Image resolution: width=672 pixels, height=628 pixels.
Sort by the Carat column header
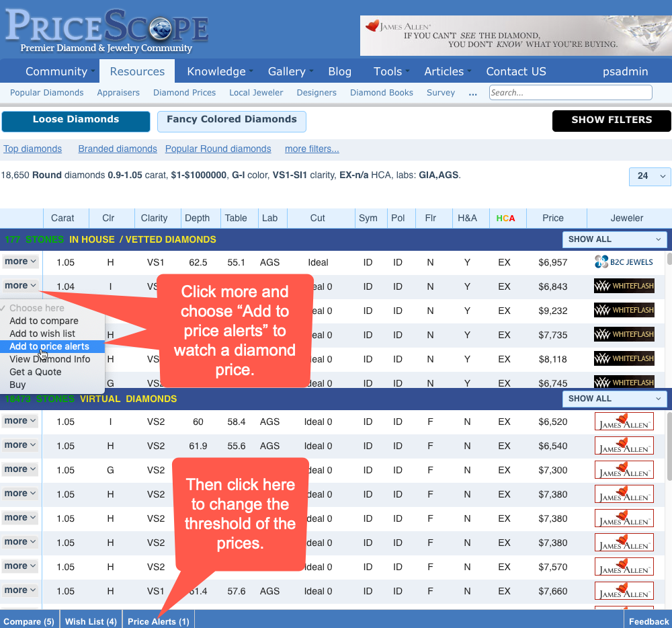pos(62,218)
